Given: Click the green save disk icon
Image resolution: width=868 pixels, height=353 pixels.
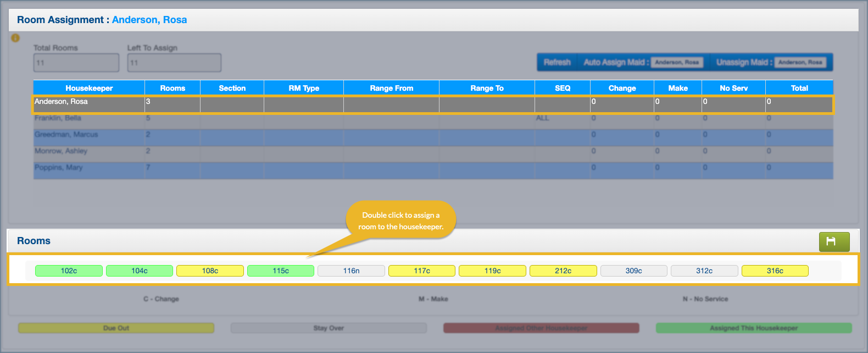Looking at the screenshot, I should [834, 241].
